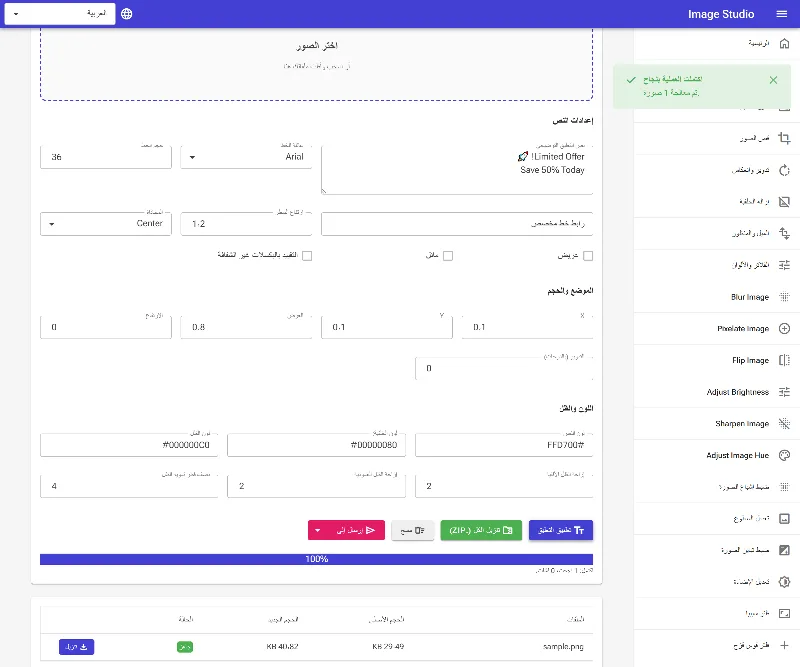This screenshot has height=667, width=800.
Task: Click the rectangle frame icon near sidebar bottom
Action: [784, 613]
